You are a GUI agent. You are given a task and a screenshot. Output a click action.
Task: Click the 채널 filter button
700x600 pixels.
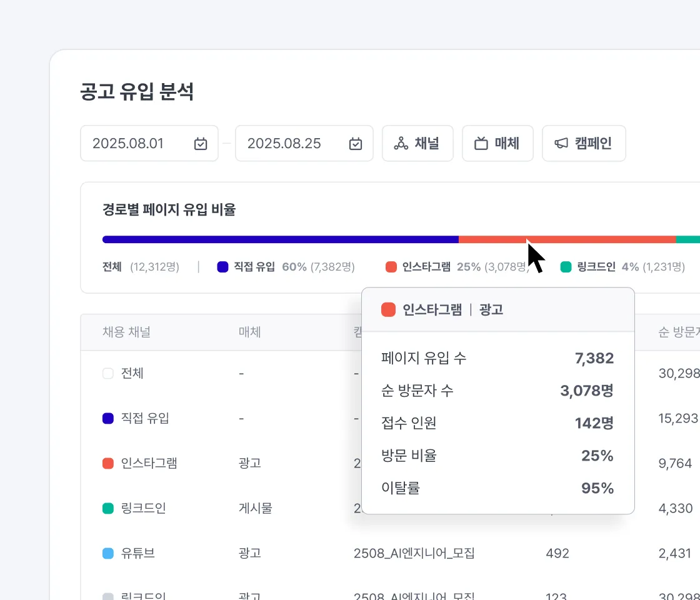pos(417,143)
